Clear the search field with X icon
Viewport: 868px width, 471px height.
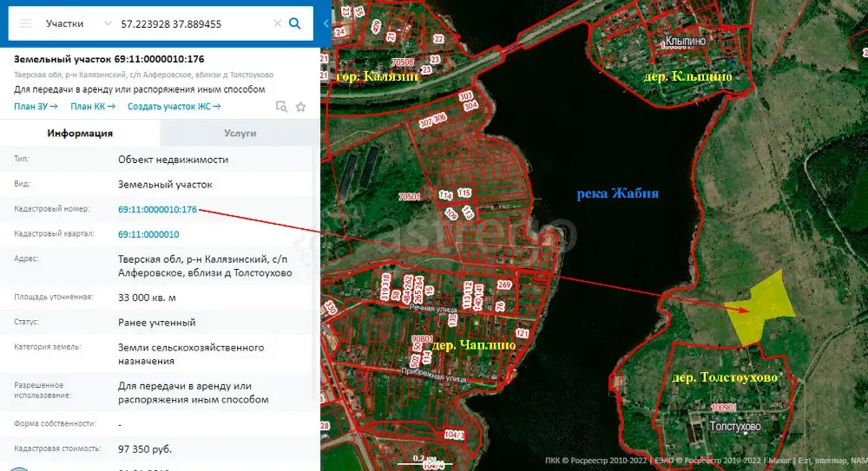coord(277,23)
